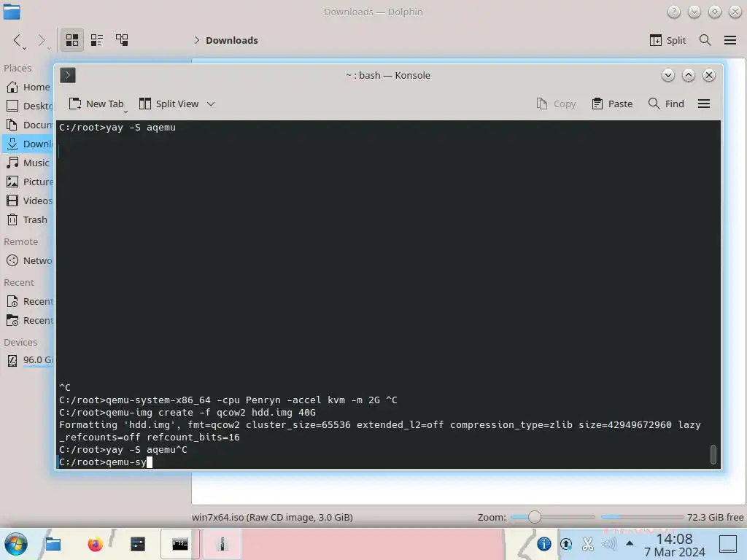Expand the Split View dropdown arrow

coord(211,104)
